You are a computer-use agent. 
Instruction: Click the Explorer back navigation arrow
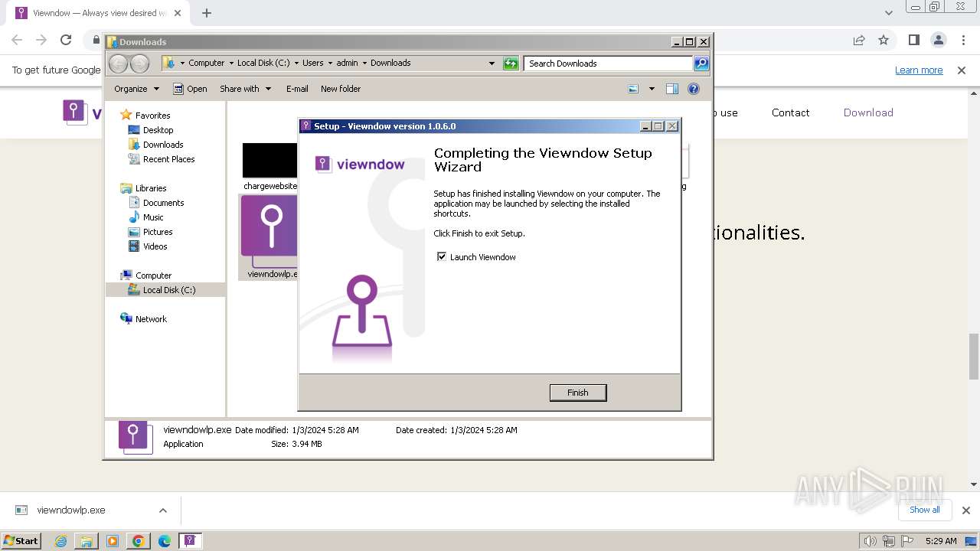pos(119,64)
